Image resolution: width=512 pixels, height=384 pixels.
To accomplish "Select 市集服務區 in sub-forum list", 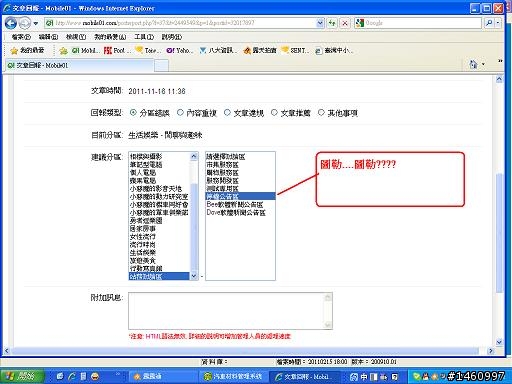I will pos(240,164).
